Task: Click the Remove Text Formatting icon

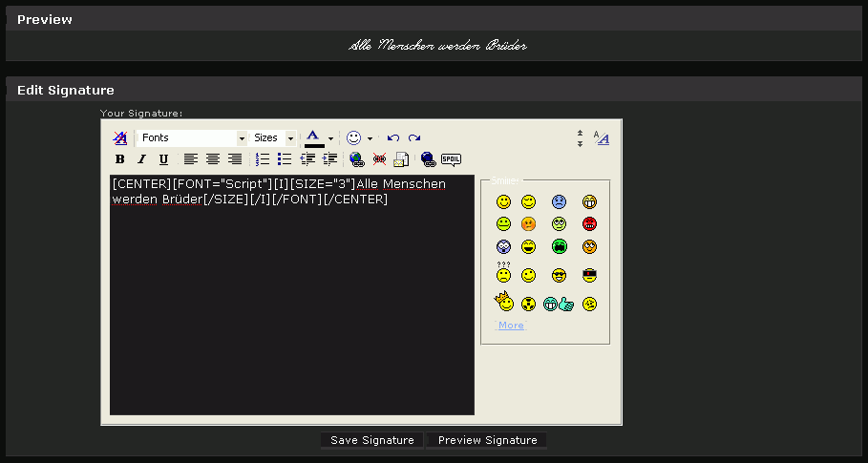Action: [x=119, y=137]
